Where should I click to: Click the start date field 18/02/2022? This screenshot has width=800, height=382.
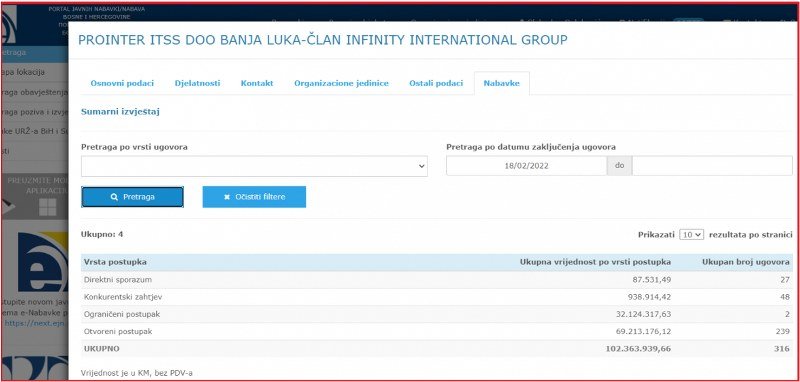coord(527,166)
